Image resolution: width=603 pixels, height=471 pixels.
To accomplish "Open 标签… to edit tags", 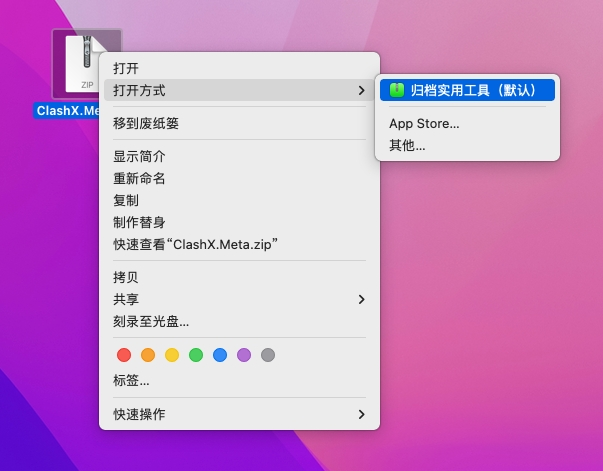I will click(x=131, y=380).
